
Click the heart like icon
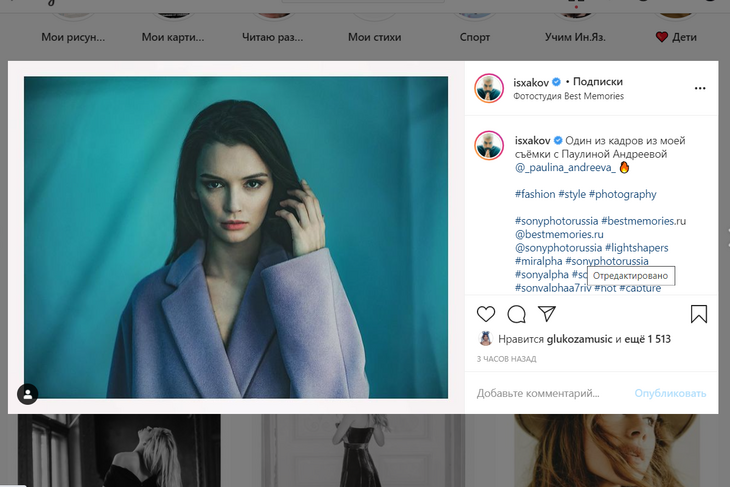click(486, 314)
